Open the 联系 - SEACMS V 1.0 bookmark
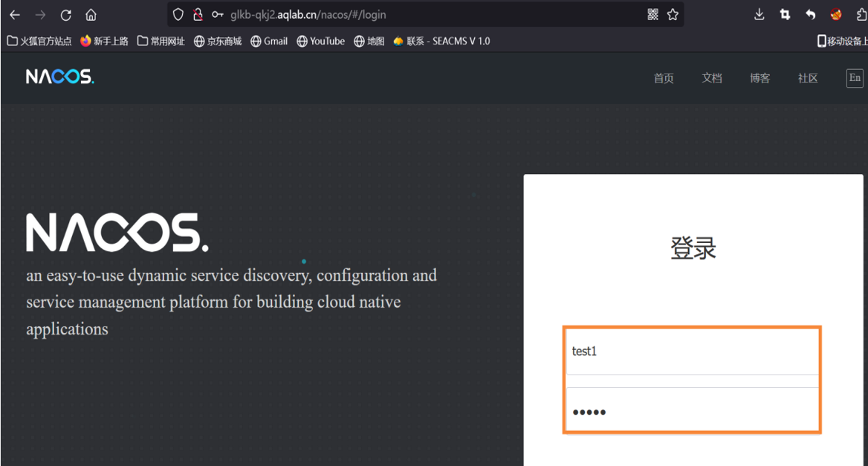Image resolution: width=868 pixels, height=466 pixels. [441, 41]
